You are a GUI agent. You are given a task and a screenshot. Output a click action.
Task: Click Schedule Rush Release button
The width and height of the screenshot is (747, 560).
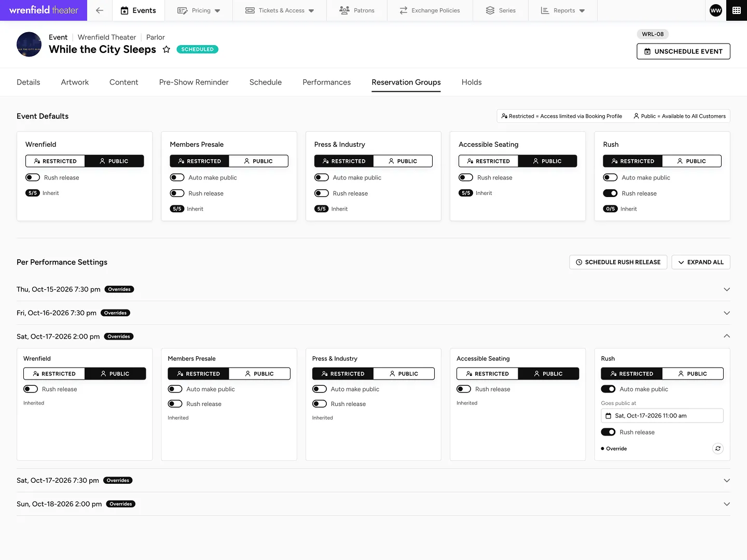pyautogui.click(x=618, y=262)
